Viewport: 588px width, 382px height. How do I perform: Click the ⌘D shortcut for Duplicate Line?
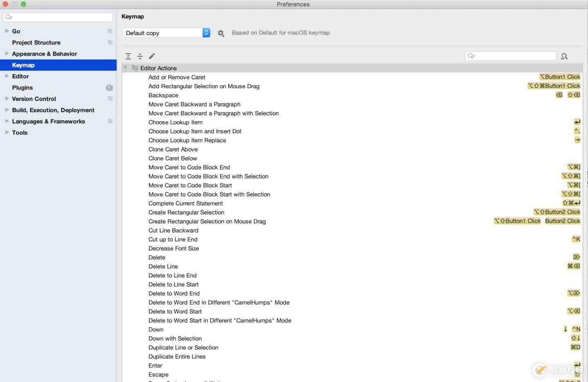point(575,347)
